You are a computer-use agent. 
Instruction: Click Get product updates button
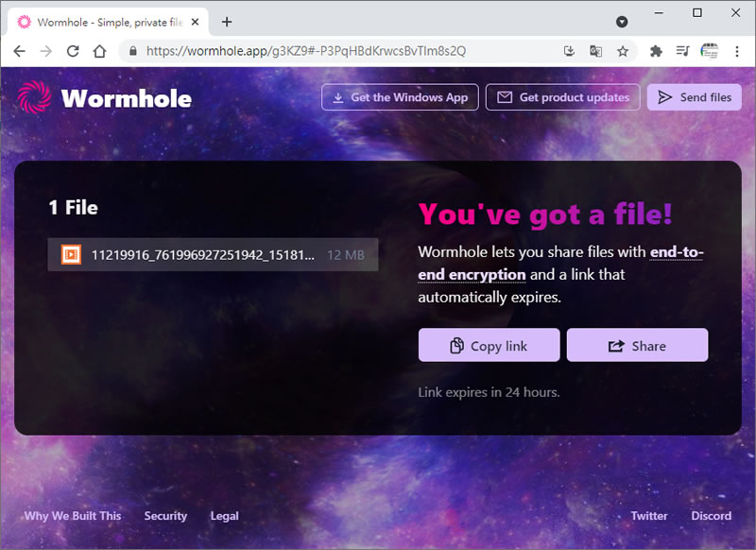click(562, 97)
